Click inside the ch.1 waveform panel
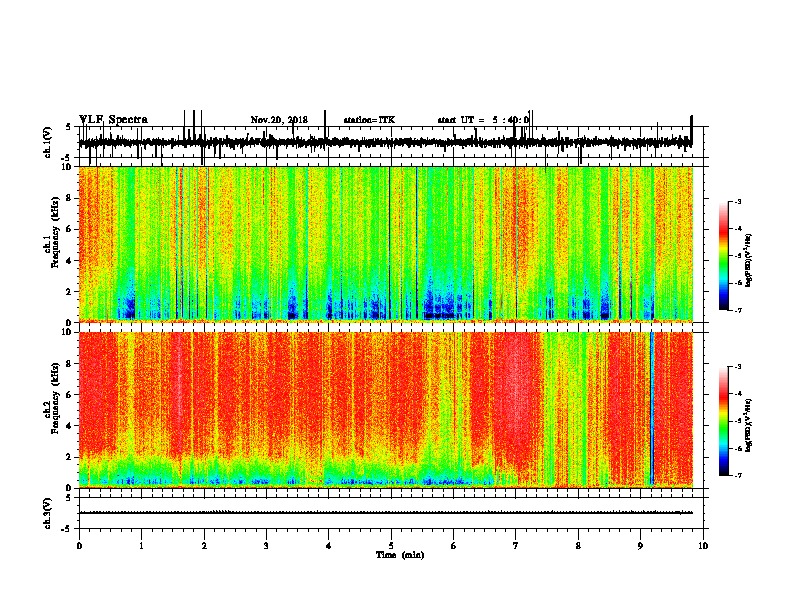 pos(393,142)
